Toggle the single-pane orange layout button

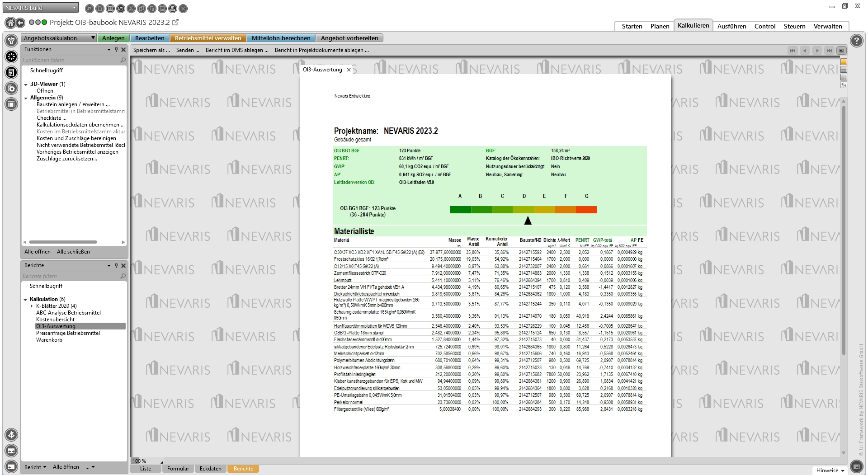(x=844, y=62)
